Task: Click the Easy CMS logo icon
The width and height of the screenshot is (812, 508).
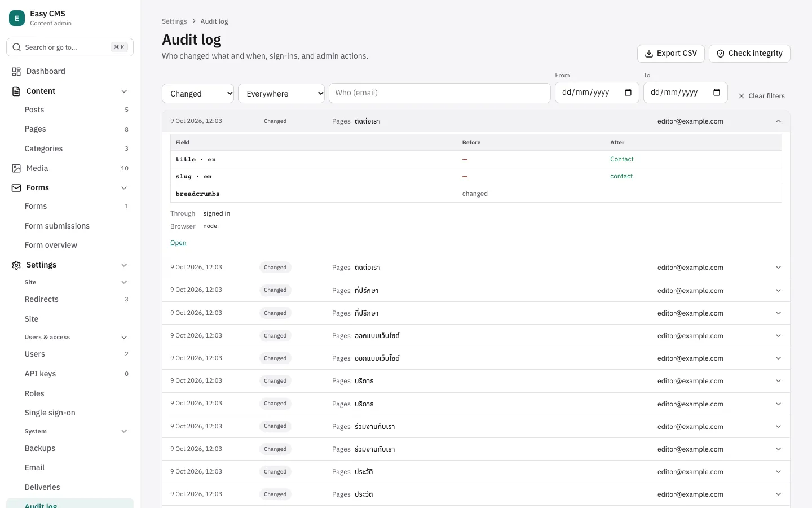Action: coord(17,18)
